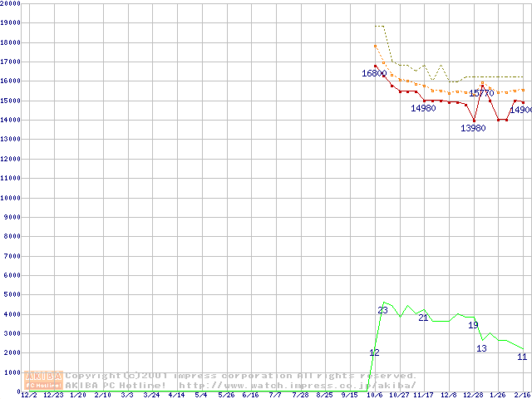Click the green line peak near label 23
The width and height of the screenshot is (532, 399).
[384, 303]
